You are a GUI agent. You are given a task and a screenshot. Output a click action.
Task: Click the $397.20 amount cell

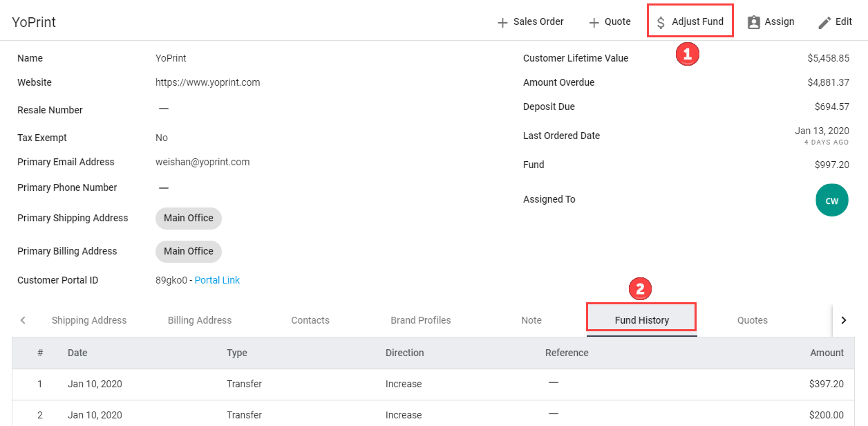[x=827, y=384]
